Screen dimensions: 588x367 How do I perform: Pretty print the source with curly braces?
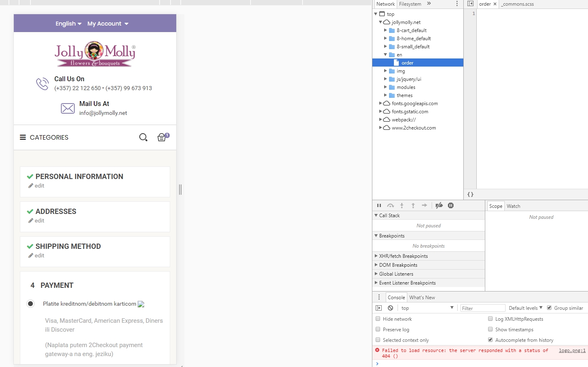470,194
